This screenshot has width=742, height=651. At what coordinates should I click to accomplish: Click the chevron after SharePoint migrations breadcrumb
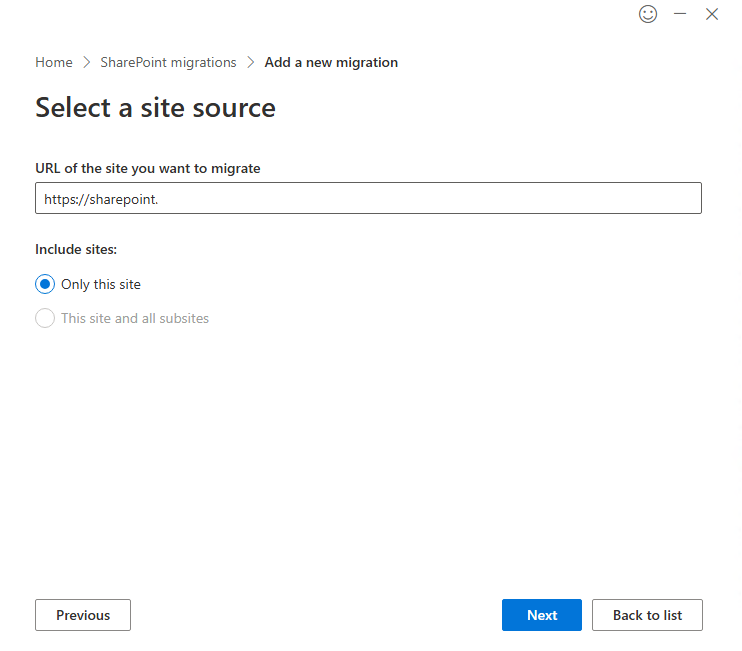pos(250,63)
